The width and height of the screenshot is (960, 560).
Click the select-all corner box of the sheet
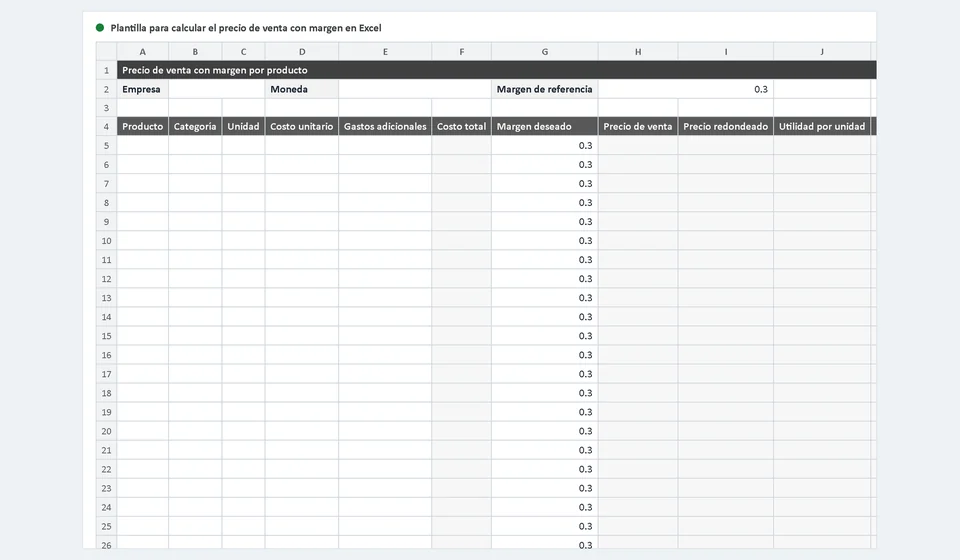pos(107,52)
